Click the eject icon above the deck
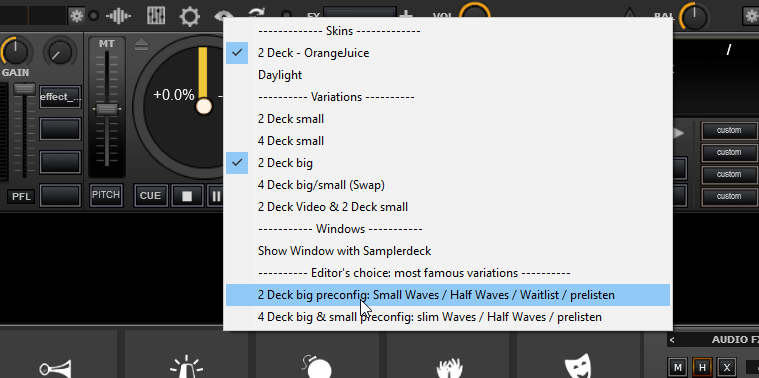 pyautogui.click(x=141, y=45)
